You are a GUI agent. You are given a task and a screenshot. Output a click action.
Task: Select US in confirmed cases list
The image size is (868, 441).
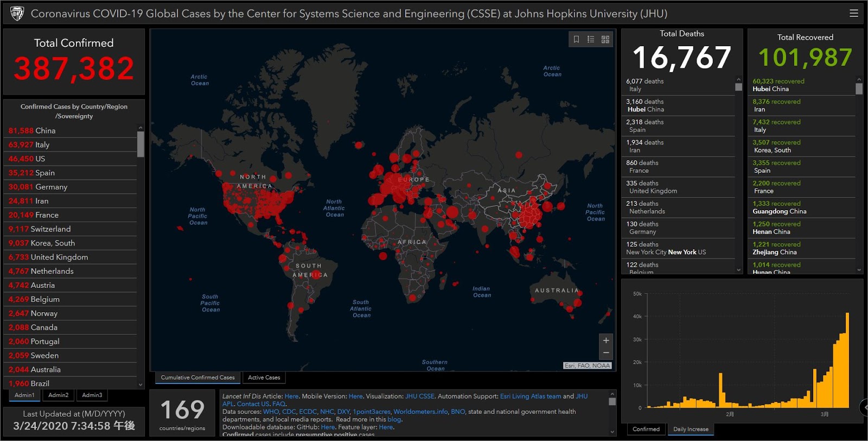tap(71, 159)
